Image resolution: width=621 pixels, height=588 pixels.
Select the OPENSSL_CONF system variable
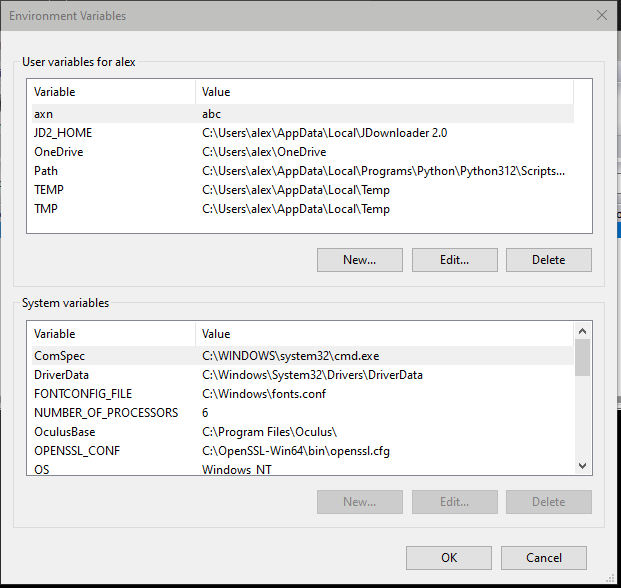(303, 451)
